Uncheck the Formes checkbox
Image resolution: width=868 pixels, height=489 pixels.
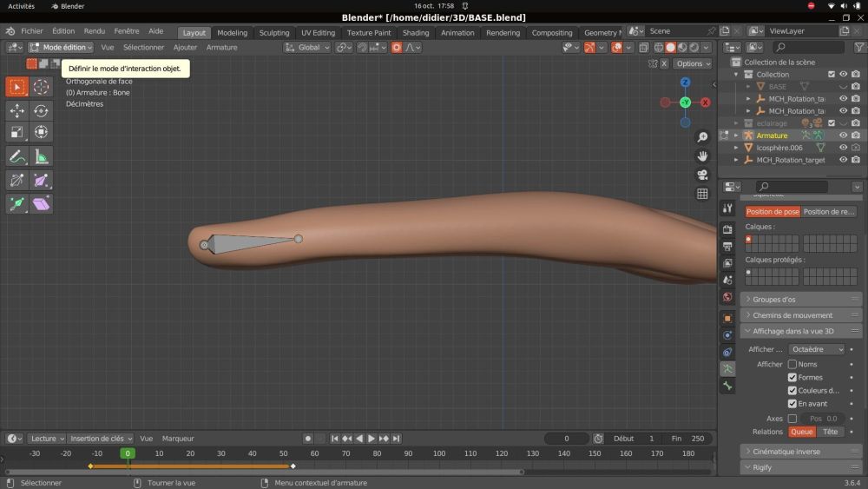click(x=792, y=378)
